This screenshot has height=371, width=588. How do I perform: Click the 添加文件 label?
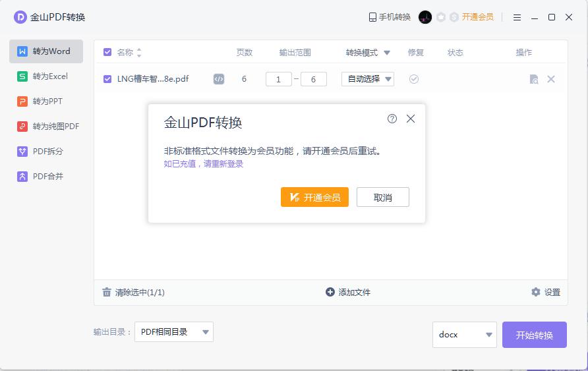[355, 293]
